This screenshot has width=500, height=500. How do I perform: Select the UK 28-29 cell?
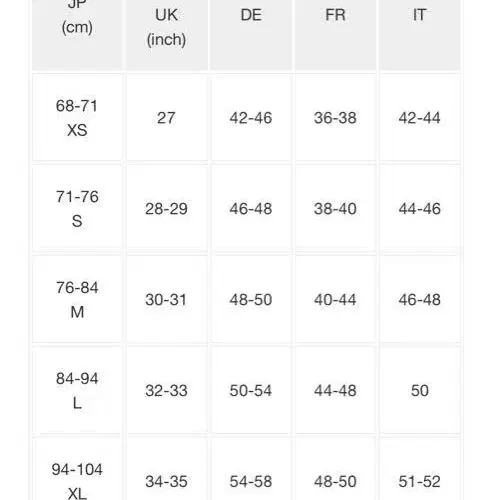point(167,209)
